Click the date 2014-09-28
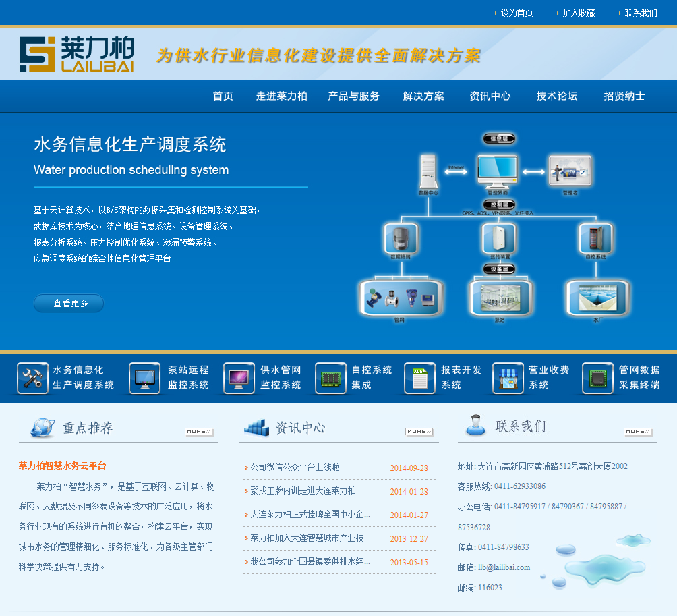677x616 pixels. (409, 468)
